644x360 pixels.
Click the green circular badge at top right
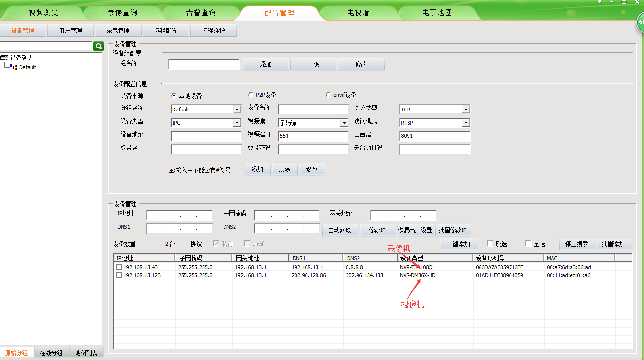coord(640,24)
